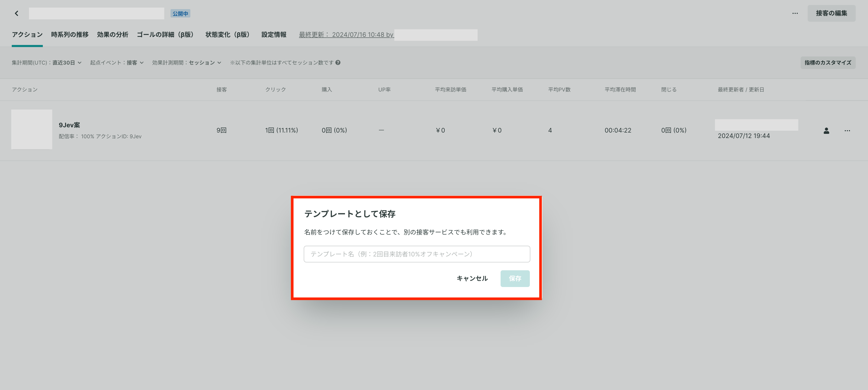Click the 1回 (11.11%) click value
868x390 pixels.
(281, 130)
